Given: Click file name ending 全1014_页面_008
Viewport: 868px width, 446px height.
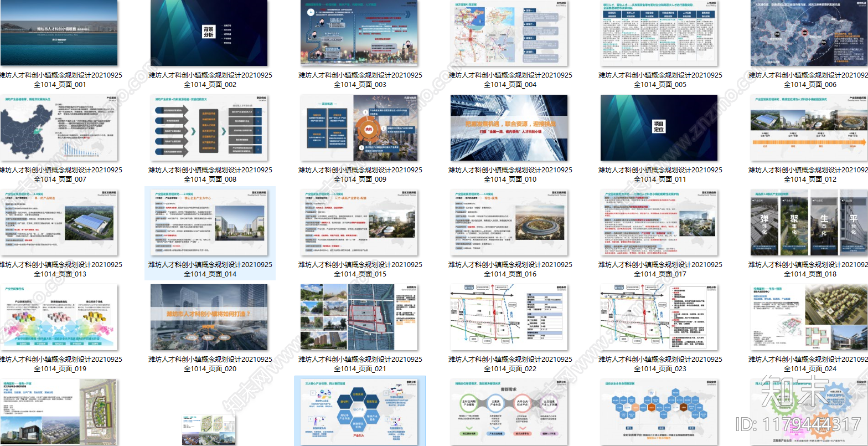Looking at the screenshot, I should (210, 175).
